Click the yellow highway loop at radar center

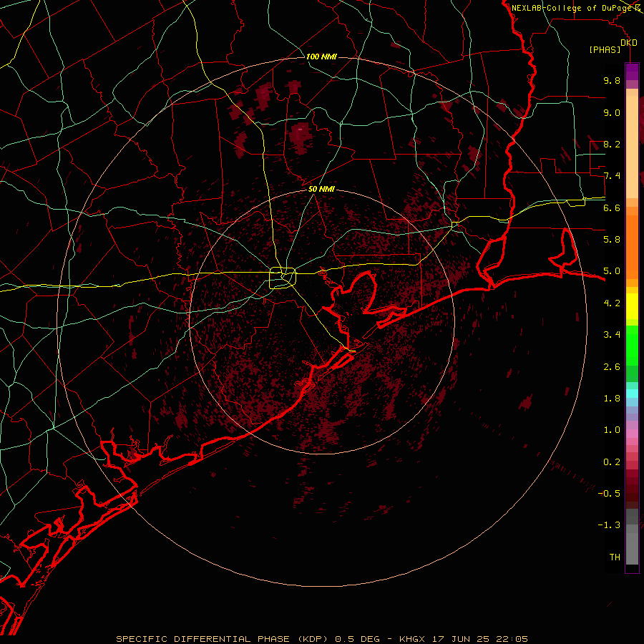pos(283,278)
